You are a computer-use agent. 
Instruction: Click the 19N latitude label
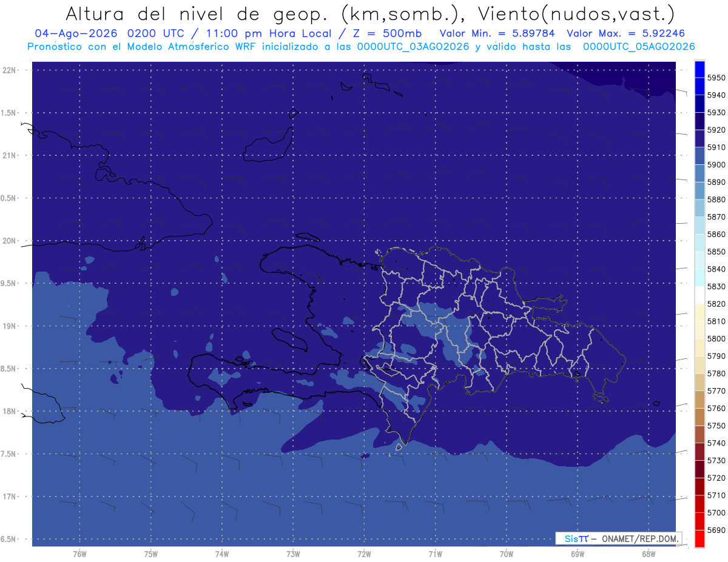[x=10, y=326]
